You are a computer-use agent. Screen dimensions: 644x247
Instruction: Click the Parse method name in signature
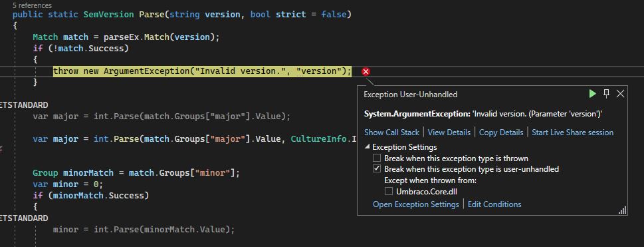[152, 15]
